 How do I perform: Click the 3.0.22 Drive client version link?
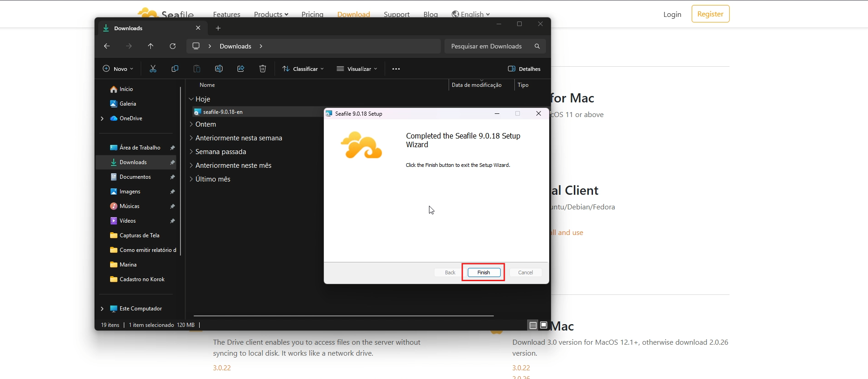222,368
